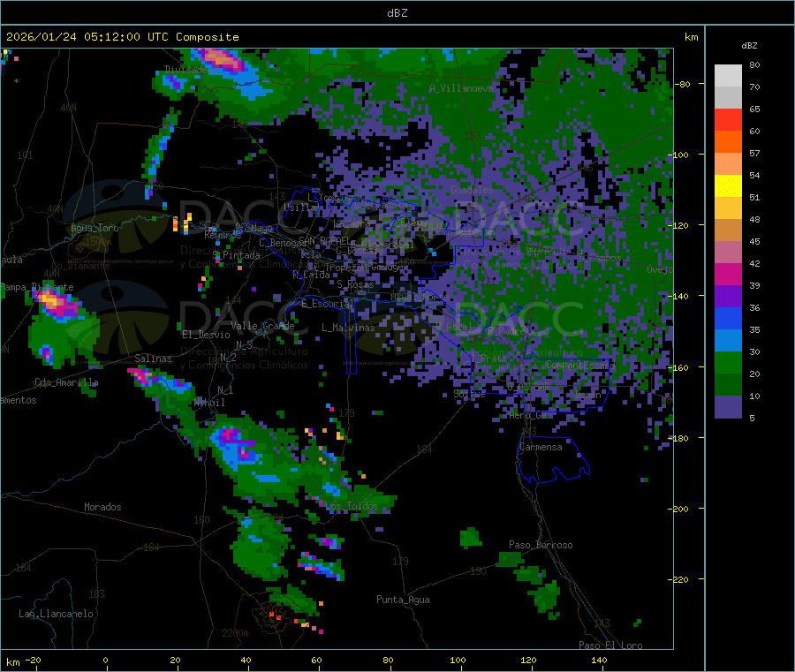Screen dimensions: 795x672
Task: Click the '-20' tick on the bottom axis
Action: tap(33, 660)
